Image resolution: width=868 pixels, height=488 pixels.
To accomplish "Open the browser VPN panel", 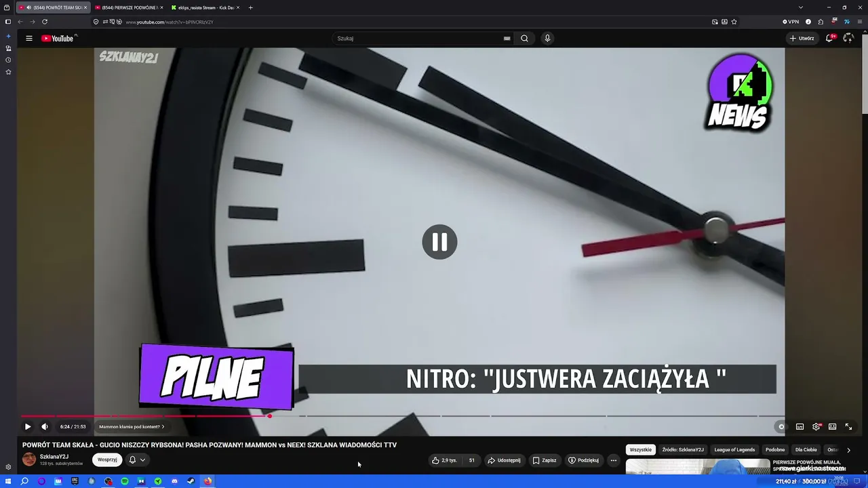I will click(791, 22).
